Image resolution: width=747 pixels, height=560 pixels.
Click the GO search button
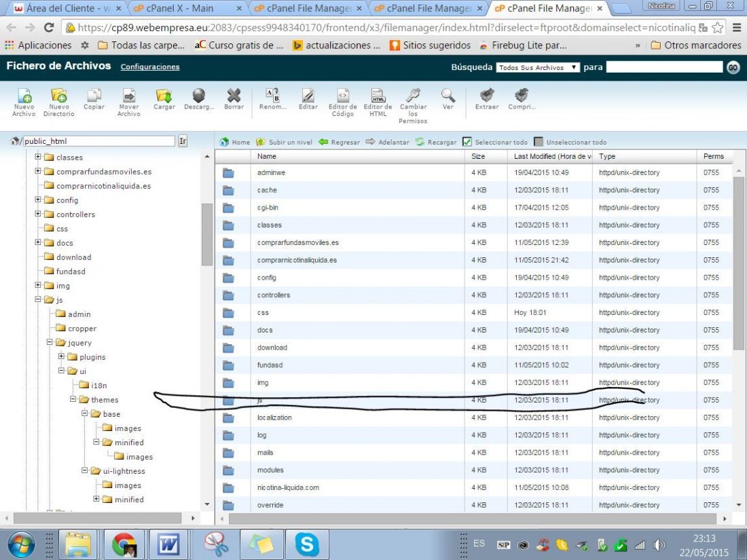pos(733,68)
